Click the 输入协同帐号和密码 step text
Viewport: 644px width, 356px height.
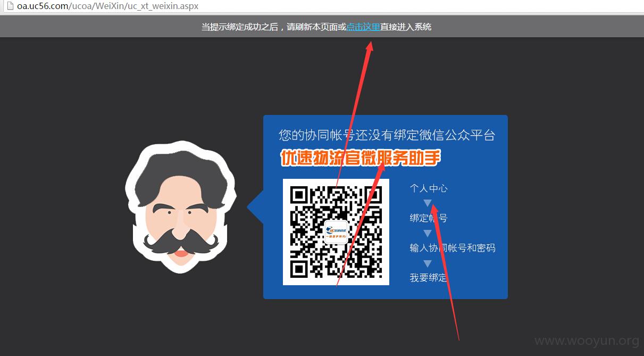tap(453, 248)
